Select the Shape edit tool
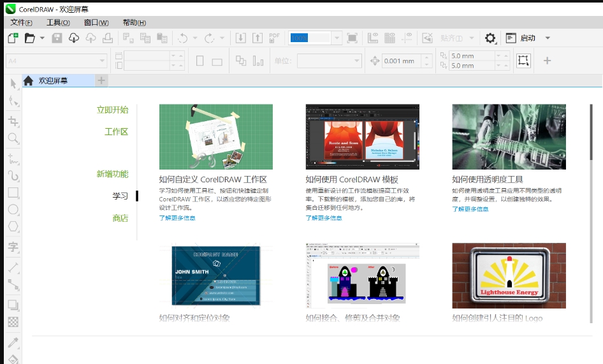 click(x=13, y=101)
